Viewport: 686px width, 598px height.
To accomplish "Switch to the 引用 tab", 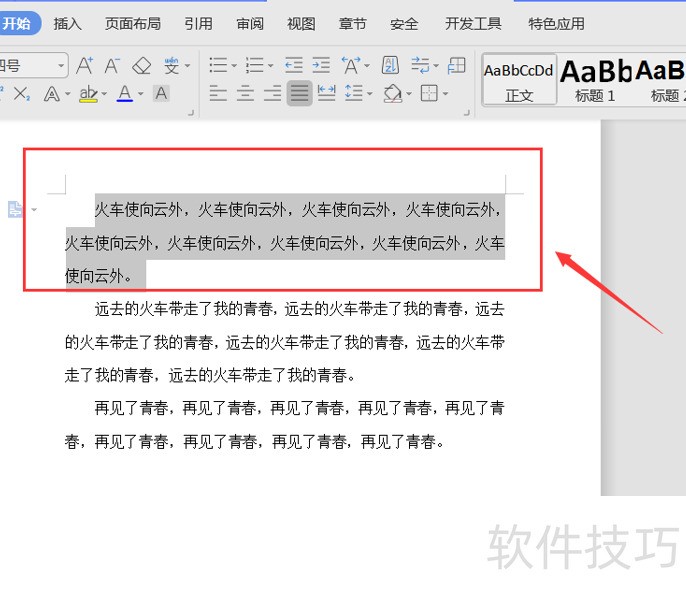I will click(198, 24).
